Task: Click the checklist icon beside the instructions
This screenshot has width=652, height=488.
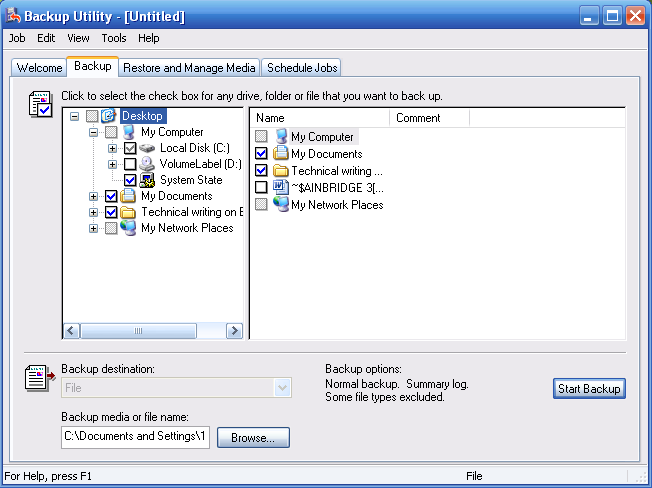Action: pyautogui.click(x=40, y=104)
